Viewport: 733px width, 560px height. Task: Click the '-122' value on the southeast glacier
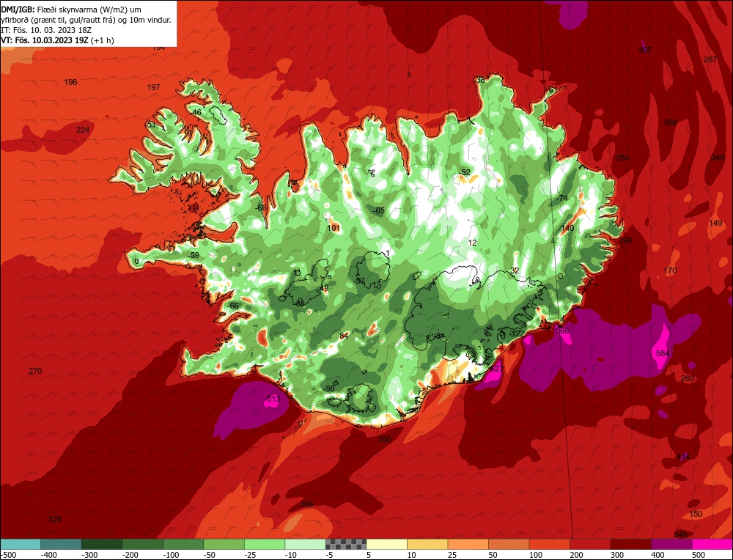click(x=517, y=334)
